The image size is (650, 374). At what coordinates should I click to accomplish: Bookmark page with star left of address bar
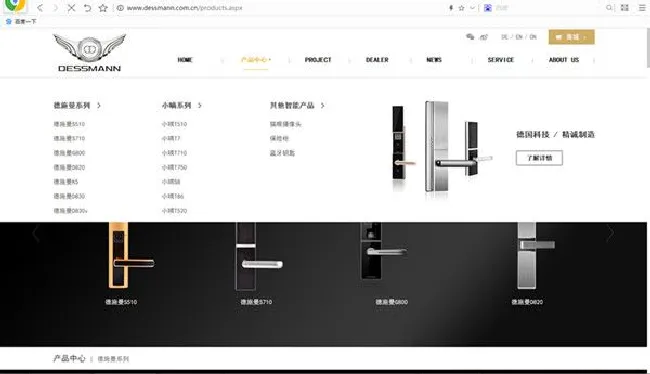[103, 7]
